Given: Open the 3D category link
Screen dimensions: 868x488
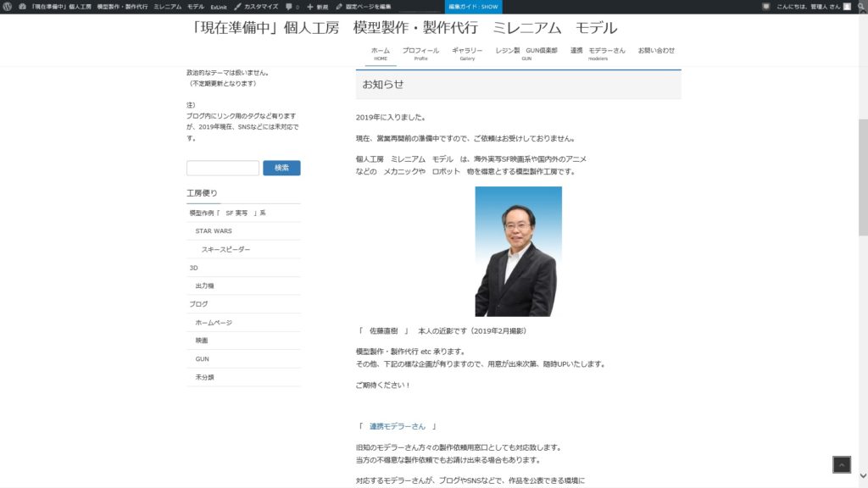Looking at the screenshot, I should pos(194,268).
